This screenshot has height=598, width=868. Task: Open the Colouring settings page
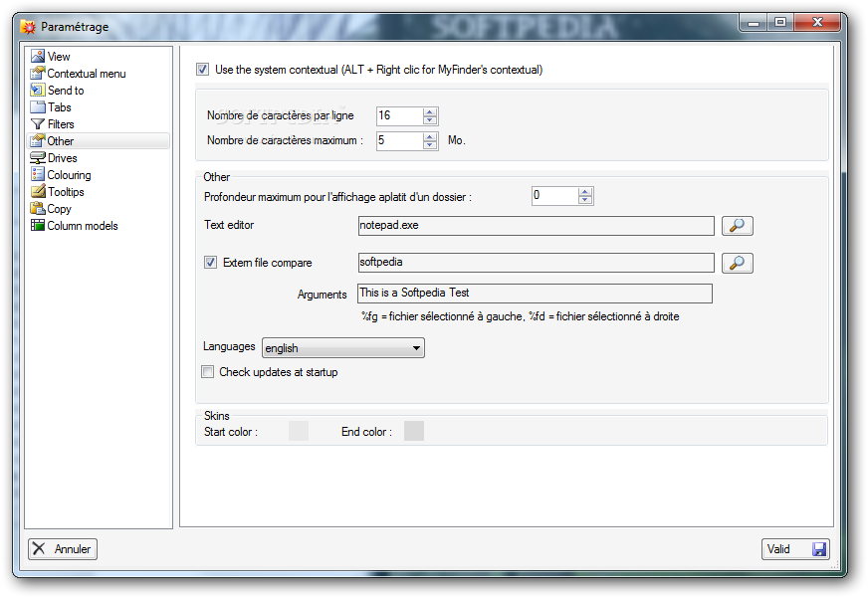coord(69,175)
